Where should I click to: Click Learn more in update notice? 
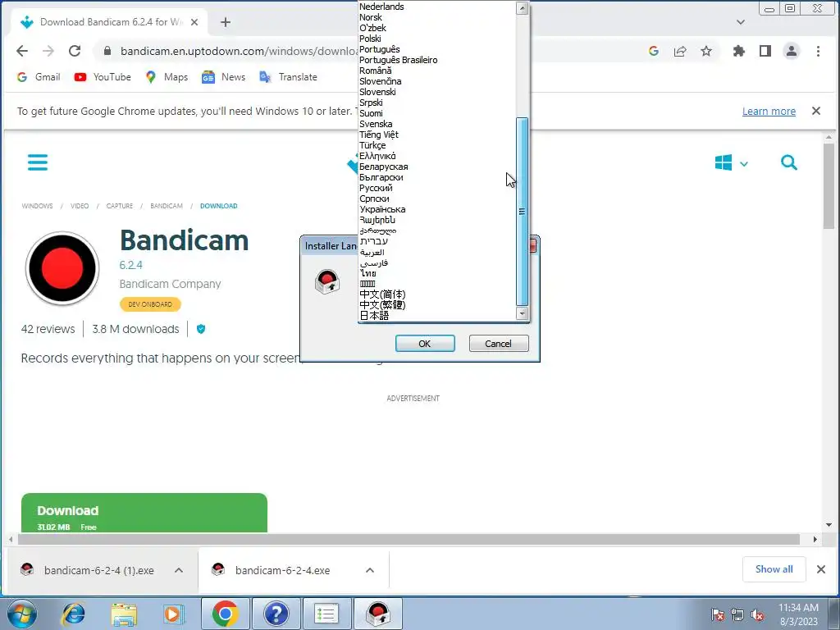coord(769,111)
